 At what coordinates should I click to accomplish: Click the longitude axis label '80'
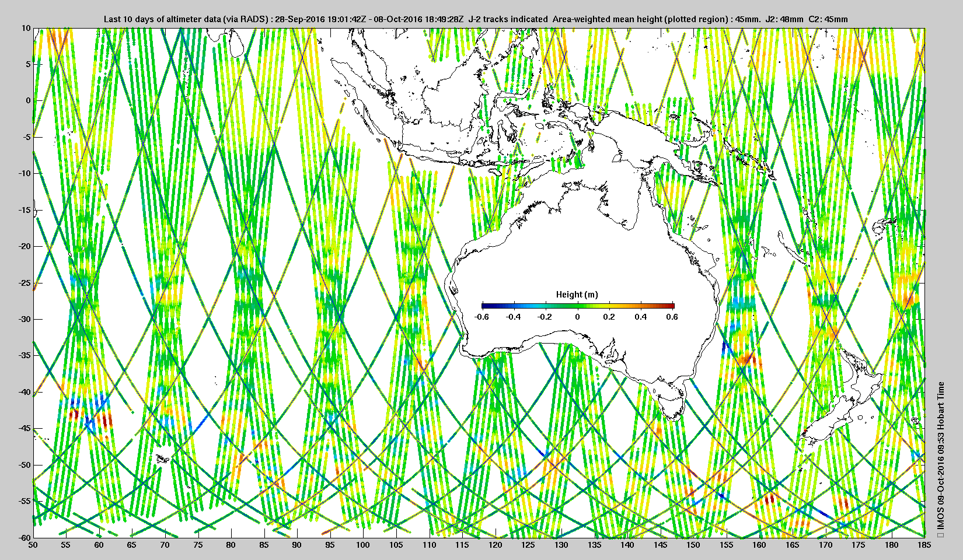click(232, 545)
